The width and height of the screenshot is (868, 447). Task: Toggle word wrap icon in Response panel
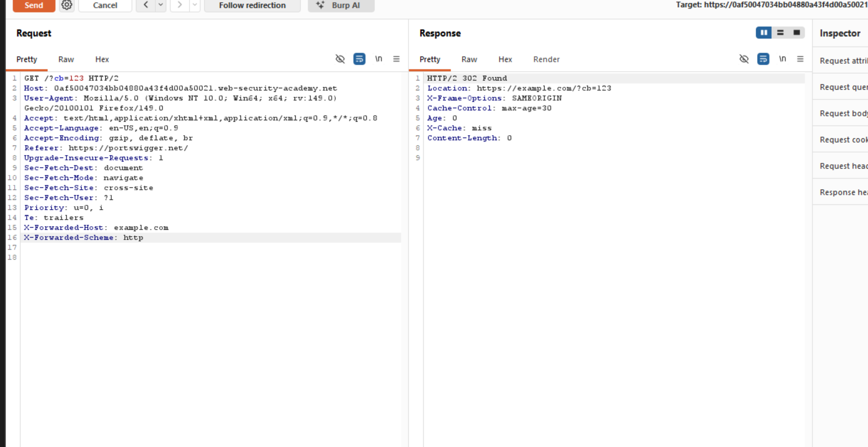pos(763,59)
